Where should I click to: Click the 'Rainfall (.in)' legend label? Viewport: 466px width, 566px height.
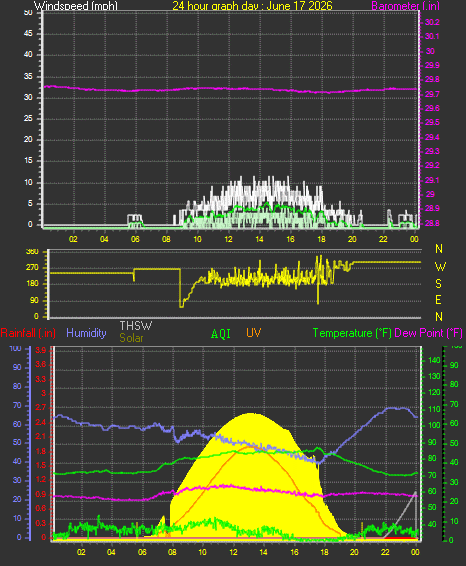pos(28,333)
